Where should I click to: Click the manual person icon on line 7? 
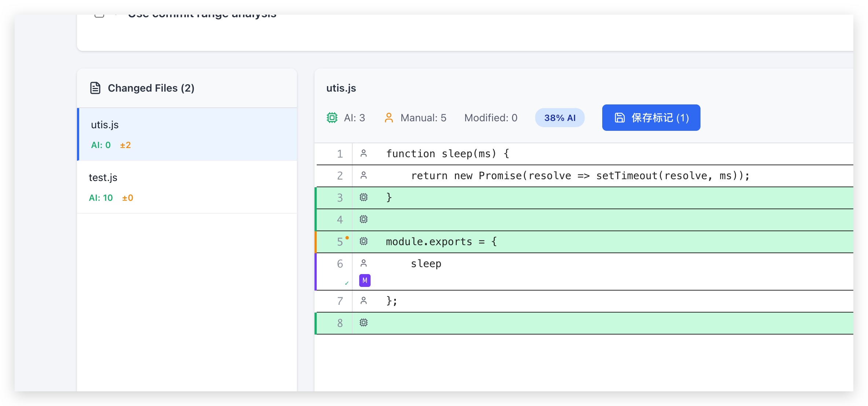363,301
